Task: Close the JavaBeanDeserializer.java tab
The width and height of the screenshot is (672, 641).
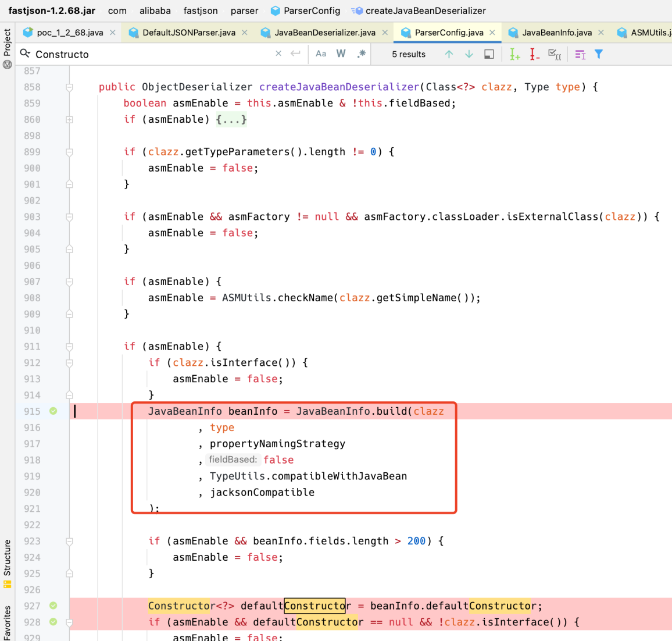Action: click(385, 33)
